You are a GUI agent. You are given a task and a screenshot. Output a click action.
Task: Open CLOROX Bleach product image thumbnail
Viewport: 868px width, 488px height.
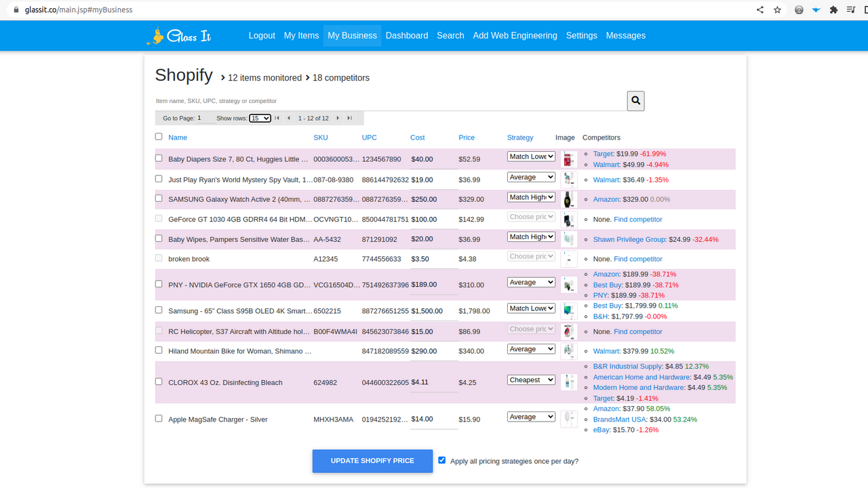[x=568, y=382]
